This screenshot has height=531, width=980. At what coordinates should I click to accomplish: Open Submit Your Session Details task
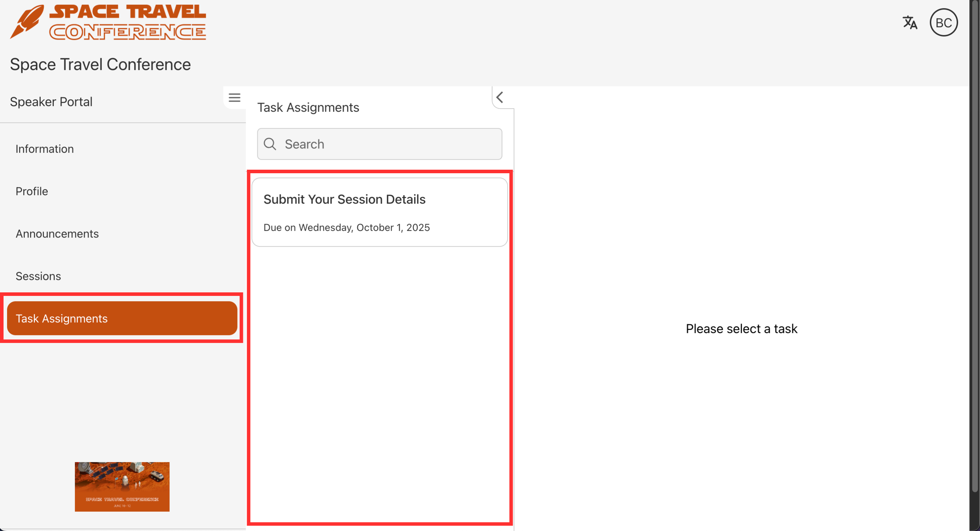click(344, 199)
